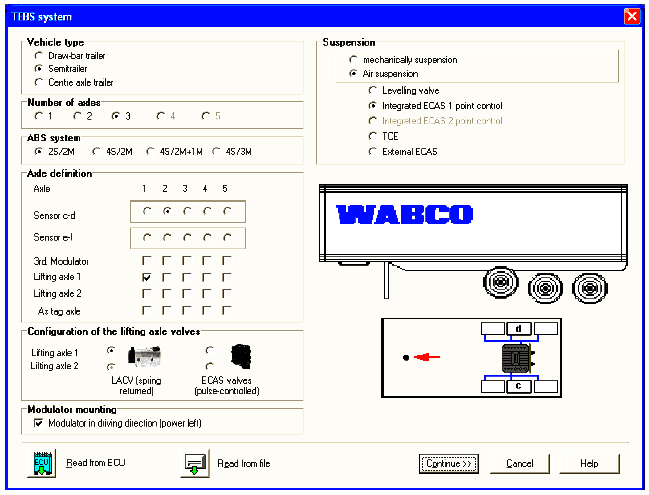Select mechanically suspension option

click(x=353, y=60)
